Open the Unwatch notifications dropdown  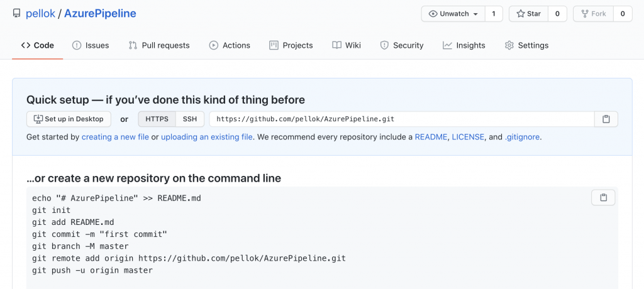coord(453,14)
